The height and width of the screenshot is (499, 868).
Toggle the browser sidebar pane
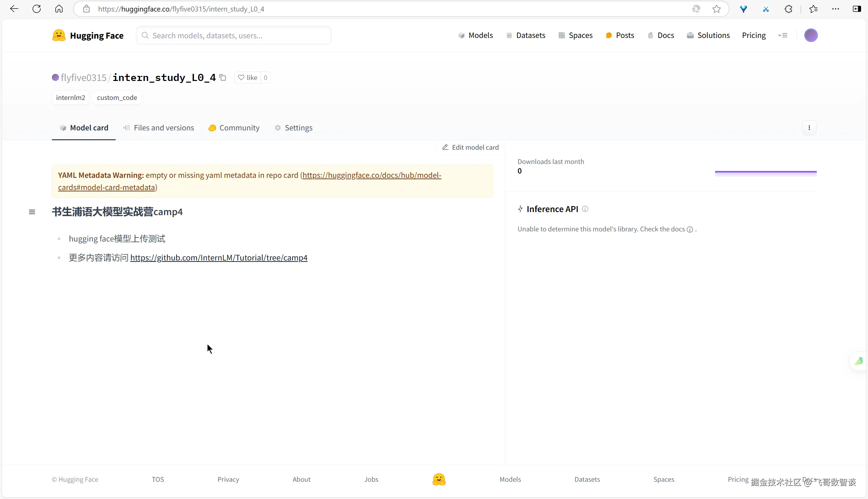point(857,9)
